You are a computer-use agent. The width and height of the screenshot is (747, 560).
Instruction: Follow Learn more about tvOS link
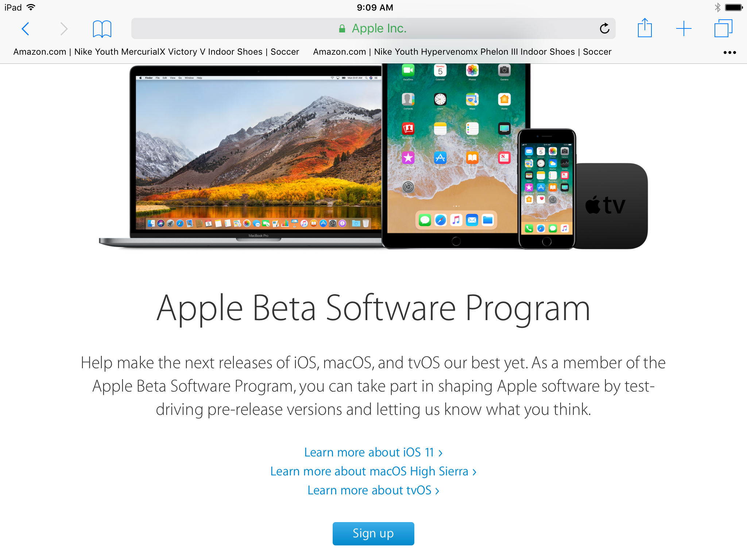[x=373, y=490]
